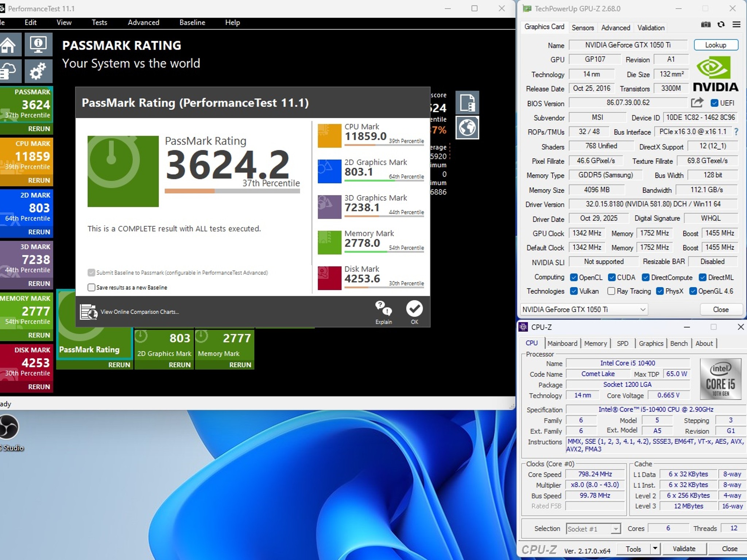The height and width of the screenshot is (560, 747).
Task: Click the Explain question mark icon
Action: 383,308
